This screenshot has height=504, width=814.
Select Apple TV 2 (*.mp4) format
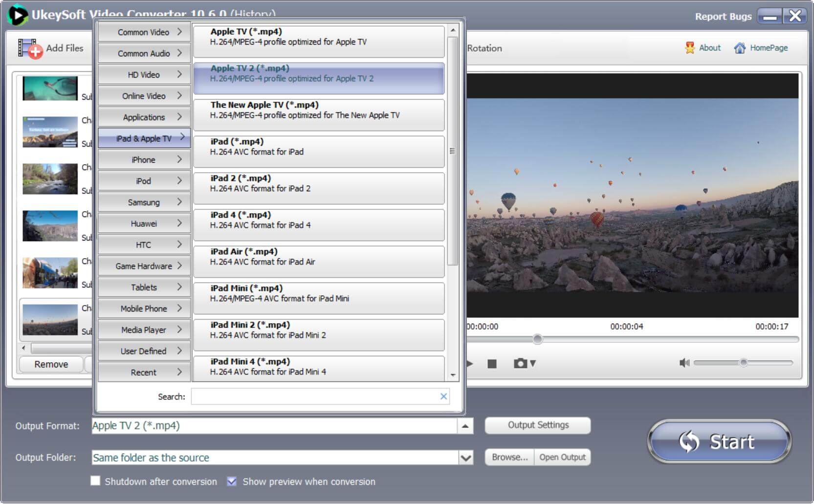click(x=319, y=78)
